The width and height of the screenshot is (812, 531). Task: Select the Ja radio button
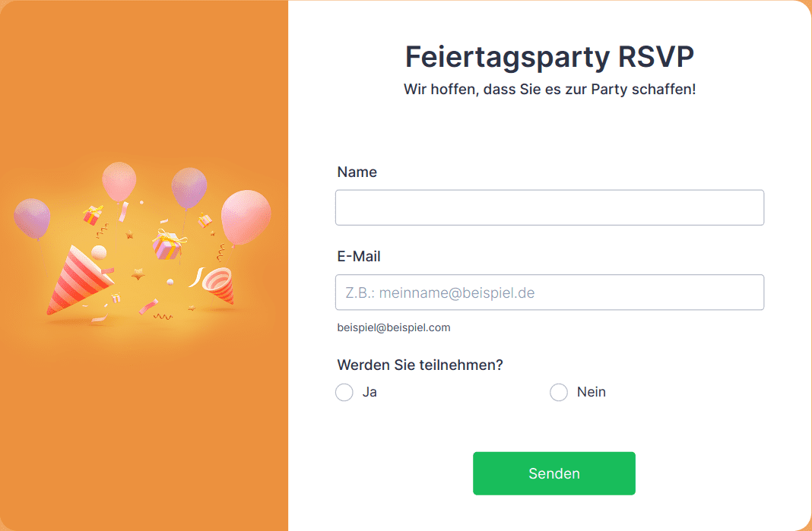(x=344, y=392)
